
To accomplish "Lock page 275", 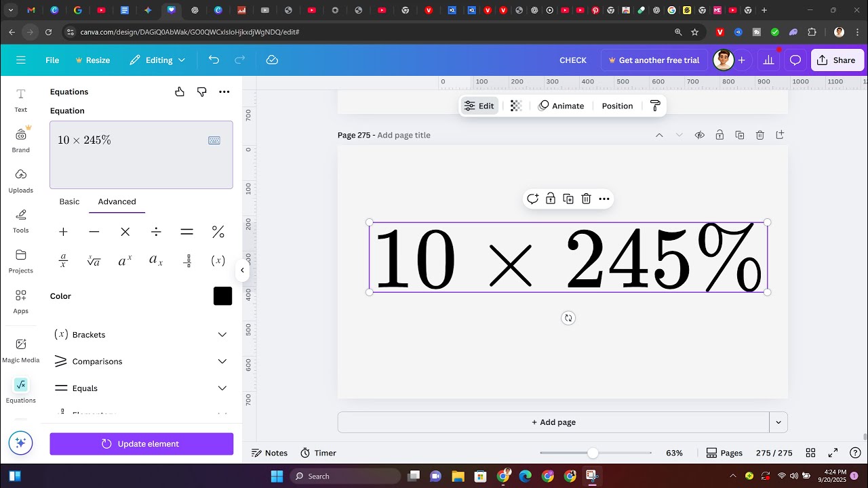I will point(719,135).
